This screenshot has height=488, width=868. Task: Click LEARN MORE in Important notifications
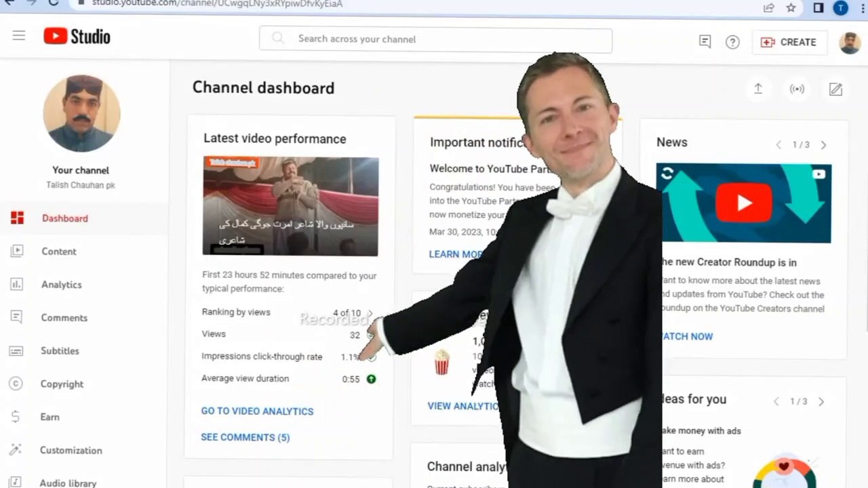click(456, 254)
